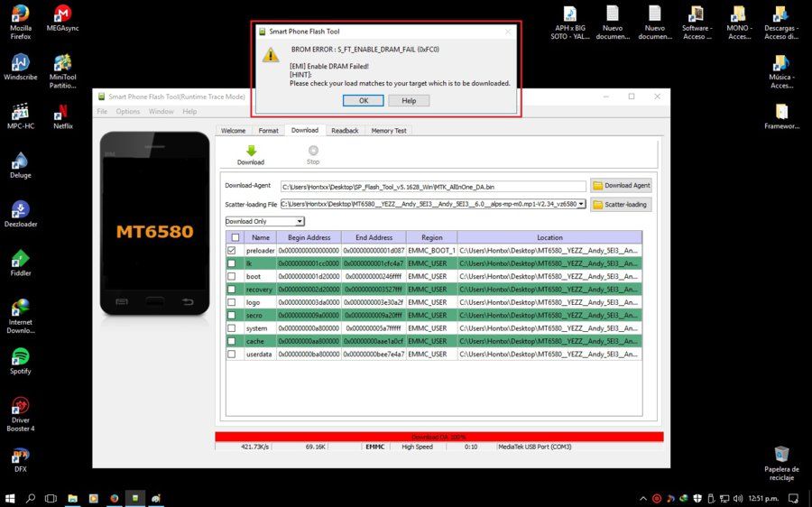
Task: Switch to the Memory Test tab
Action: [389, 131]
